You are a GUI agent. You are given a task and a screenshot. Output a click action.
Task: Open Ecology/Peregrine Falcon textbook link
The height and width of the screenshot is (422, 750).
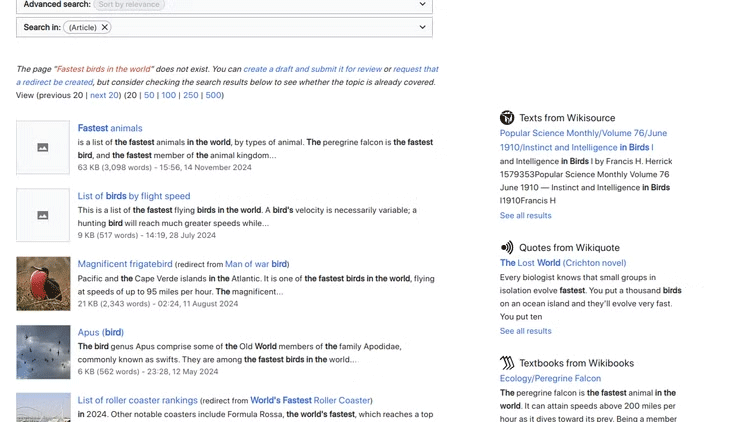pyautogui.click(x=550, y=379)
